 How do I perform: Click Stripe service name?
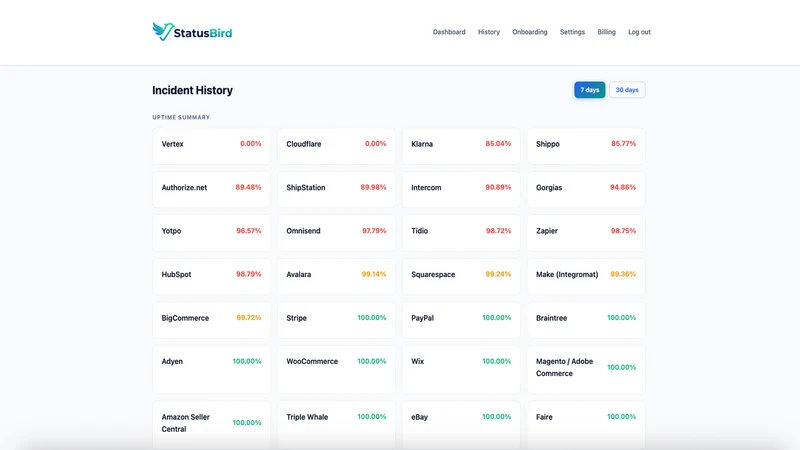tap(296, 318)
